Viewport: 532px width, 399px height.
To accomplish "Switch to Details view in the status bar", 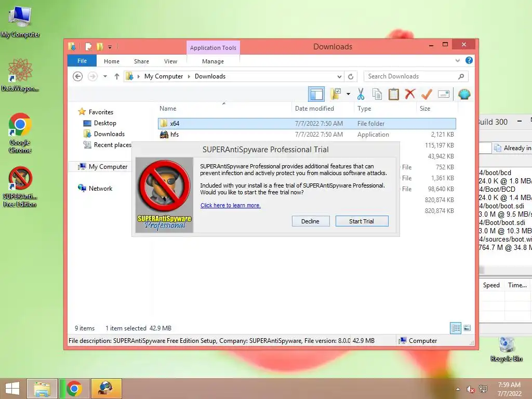I will coord(455,328).
